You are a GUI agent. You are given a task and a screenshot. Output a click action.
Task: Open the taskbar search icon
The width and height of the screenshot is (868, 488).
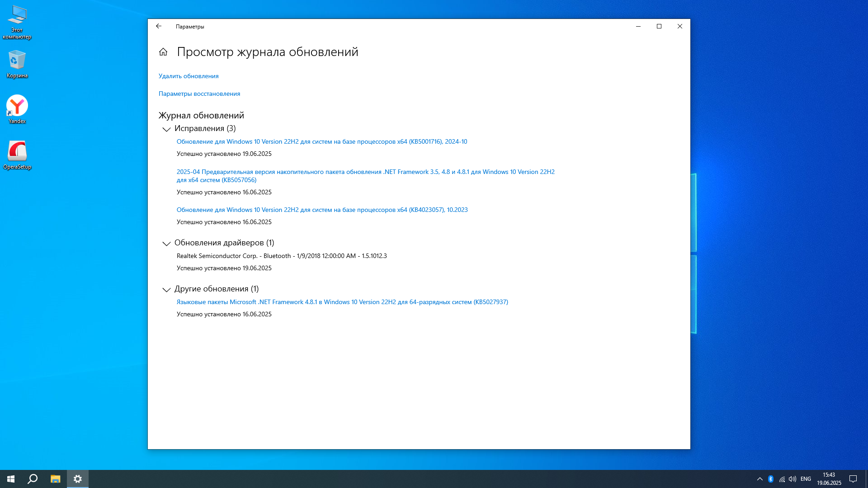click(x=33, y=479)
